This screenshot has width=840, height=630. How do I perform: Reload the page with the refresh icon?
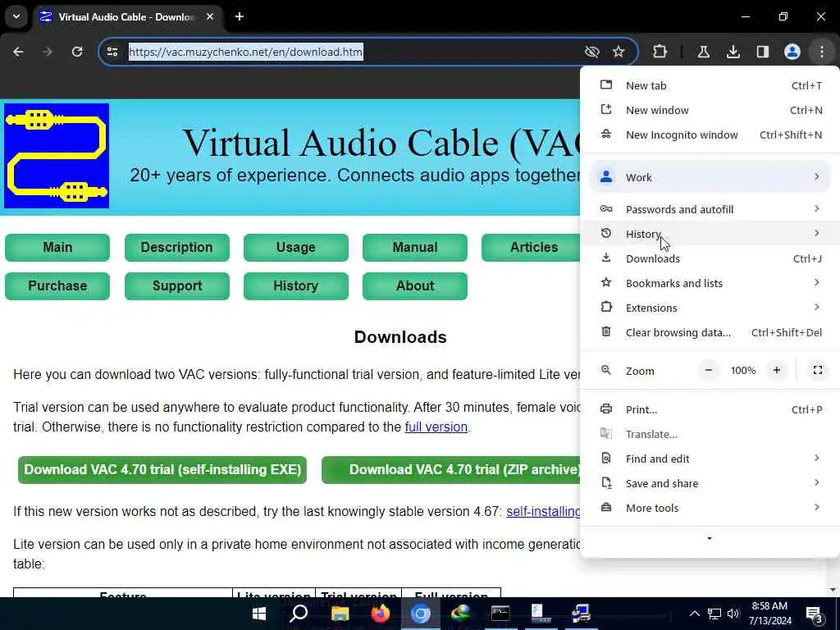77,52
